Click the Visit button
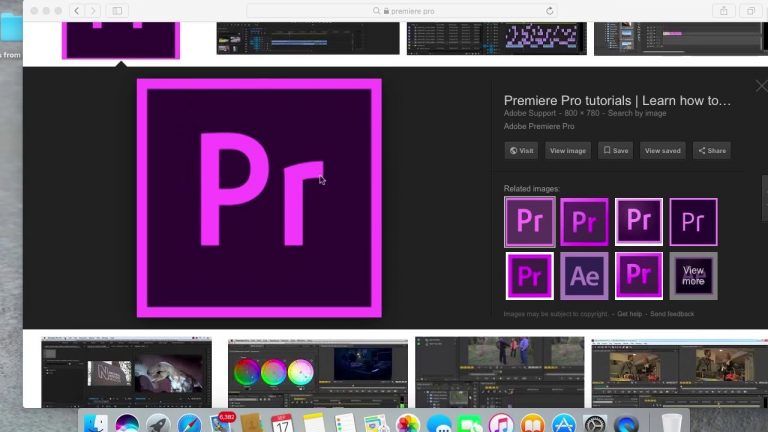Viewport: 768px width, 432px height. 521,150
